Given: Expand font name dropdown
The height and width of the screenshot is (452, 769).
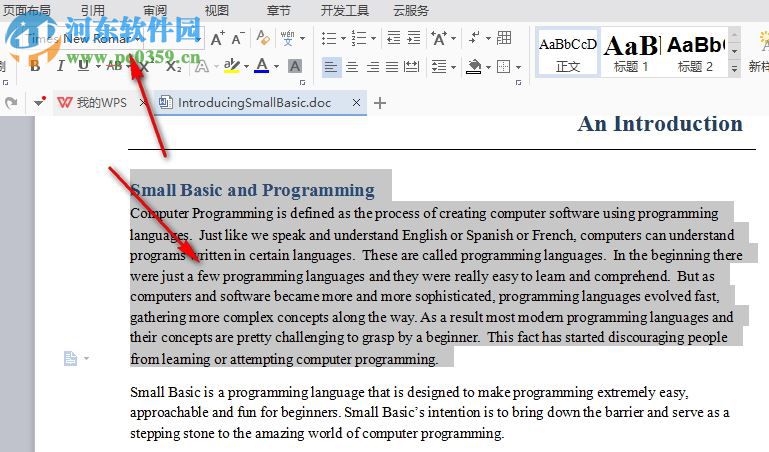Looking at the screenshot, I should (x=138, y=38).
